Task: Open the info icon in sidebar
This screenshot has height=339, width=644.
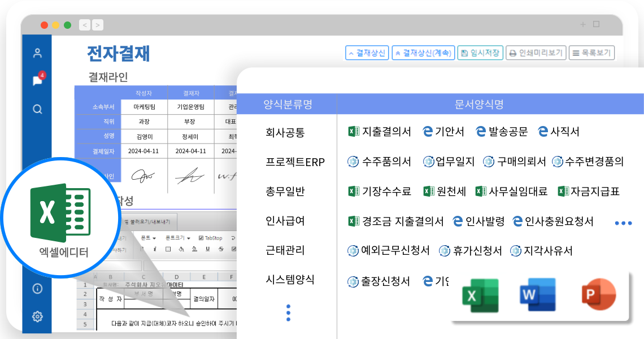Action: pyautogui.click(x=37, y=289)
